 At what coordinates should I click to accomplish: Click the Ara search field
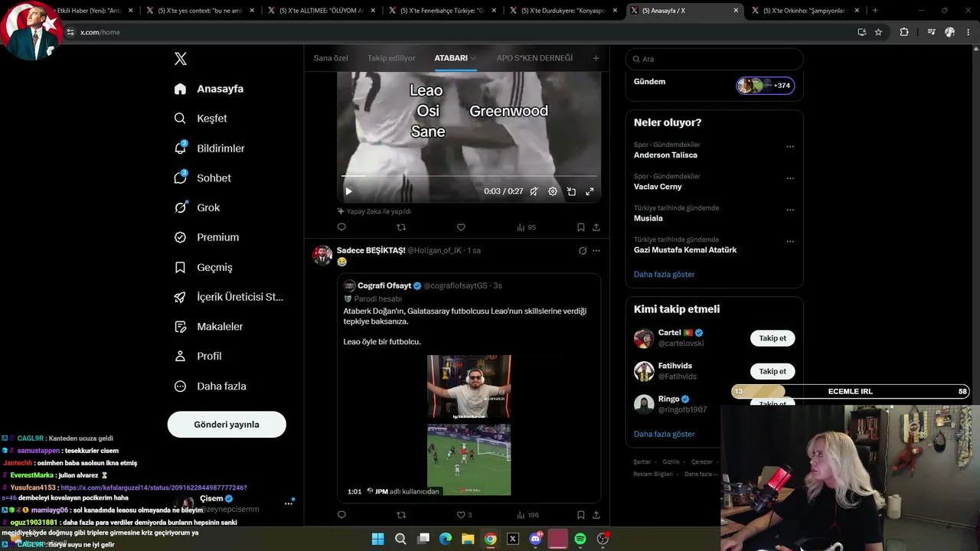714,59
